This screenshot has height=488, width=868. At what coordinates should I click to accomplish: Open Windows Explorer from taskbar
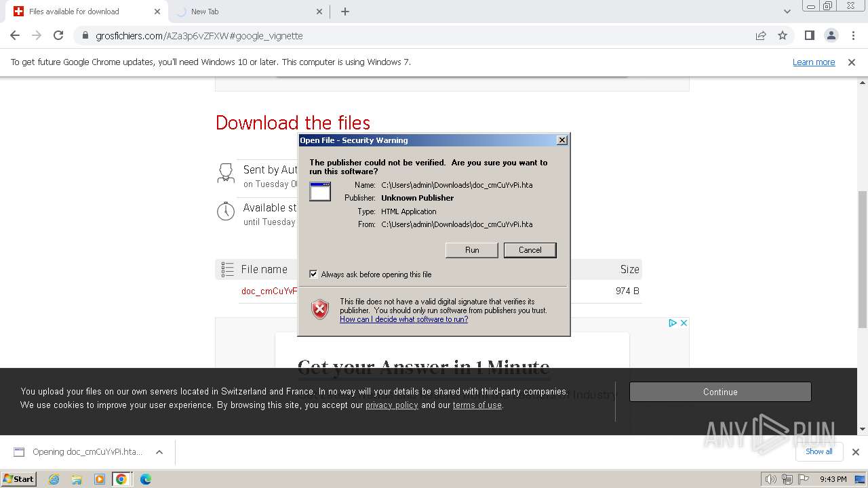[x=77, y=479]
